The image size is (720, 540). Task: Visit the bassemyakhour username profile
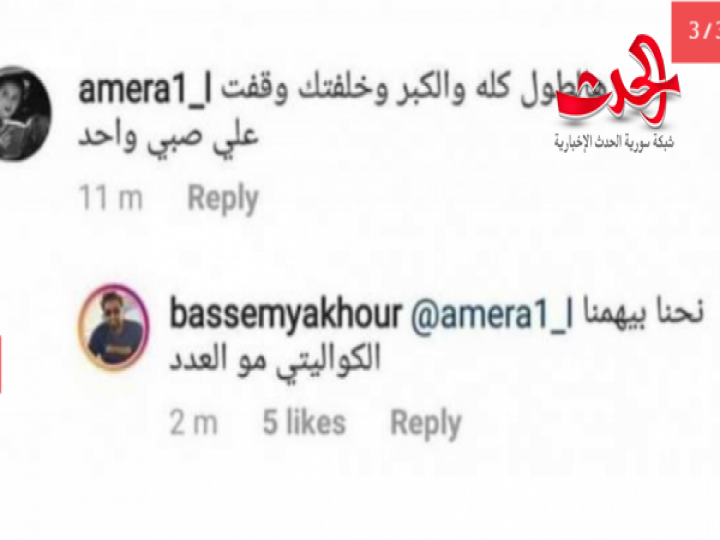point(286,315)
